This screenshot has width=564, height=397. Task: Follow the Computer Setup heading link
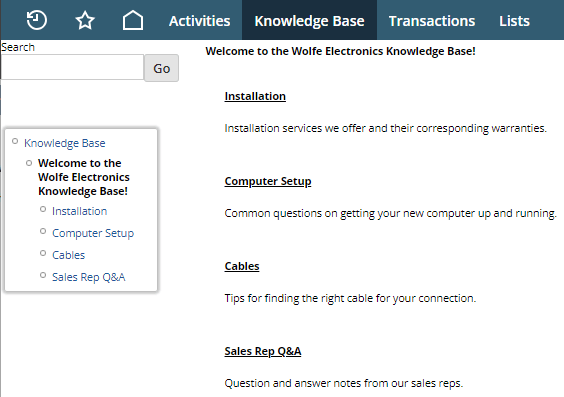[x=268, y=181]
